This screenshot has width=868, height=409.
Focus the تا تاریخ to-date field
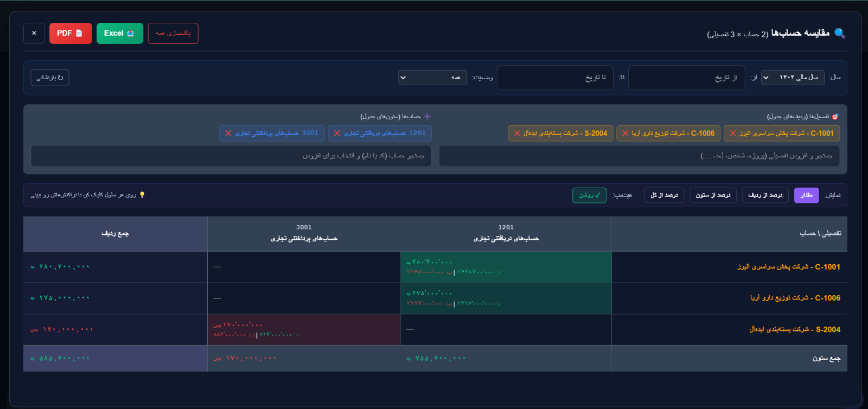point(555,78)
